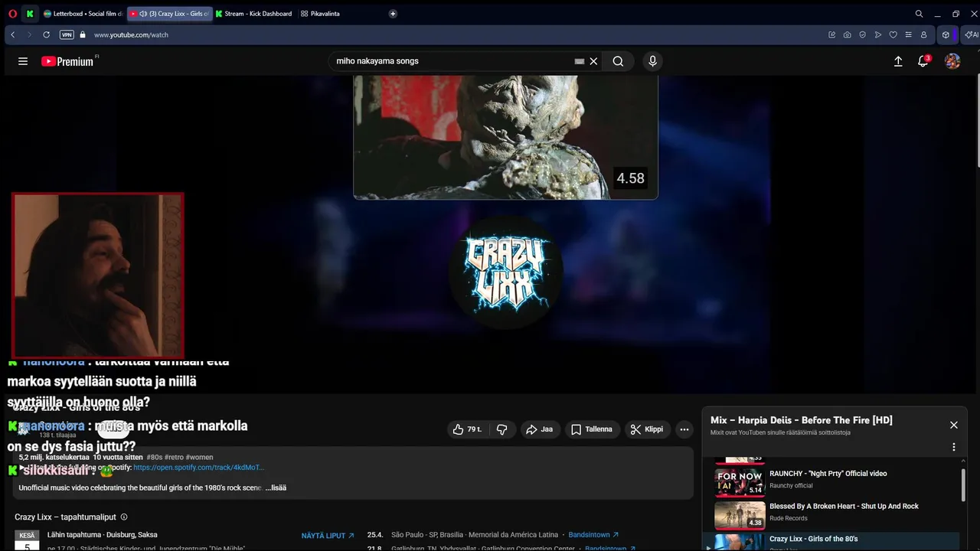Open the Spotify track link in description

(198, 467)
